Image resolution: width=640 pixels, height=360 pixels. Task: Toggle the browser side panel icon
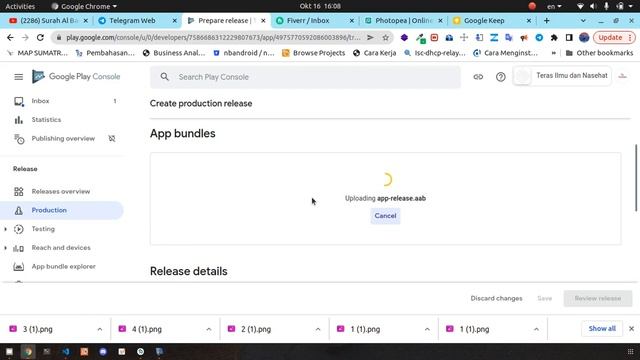click(569, 38)
